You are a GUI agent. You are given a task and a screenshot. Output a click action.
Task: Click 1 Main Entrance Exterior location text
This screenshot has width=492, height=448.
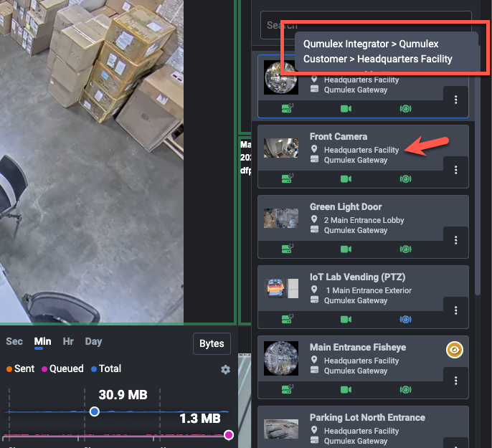click(x=369, y=290)
